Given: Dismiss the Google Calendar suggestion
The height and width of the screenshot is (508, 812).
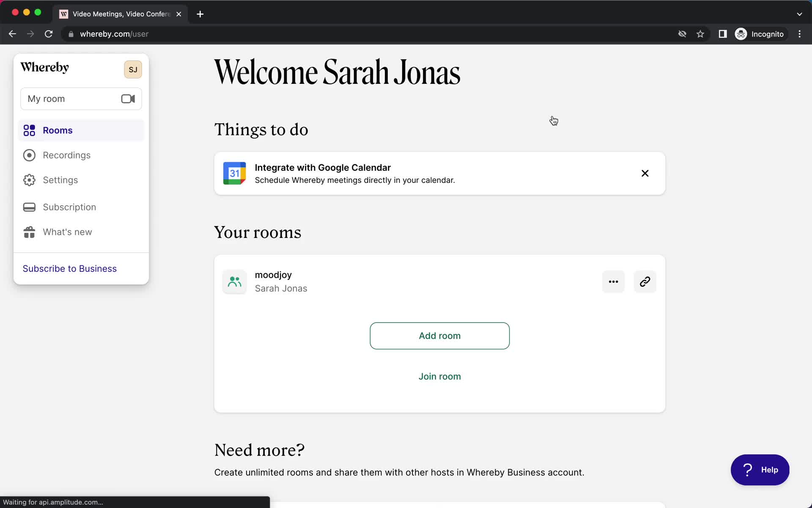Looking at the screenshot, I should point(645,173).
